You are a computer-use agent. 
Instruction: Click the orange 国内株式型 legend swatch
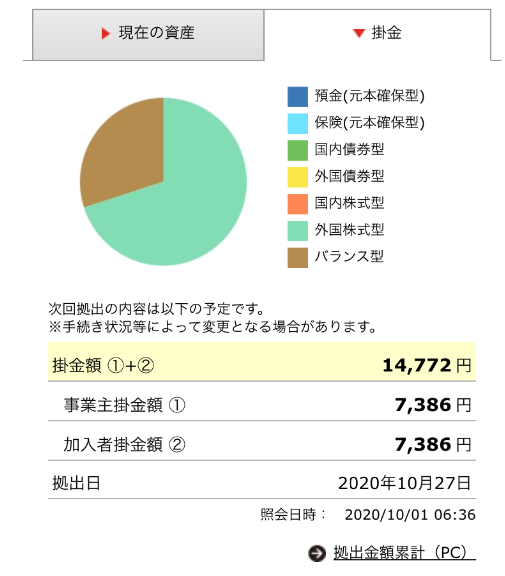(x=297, y=204)
